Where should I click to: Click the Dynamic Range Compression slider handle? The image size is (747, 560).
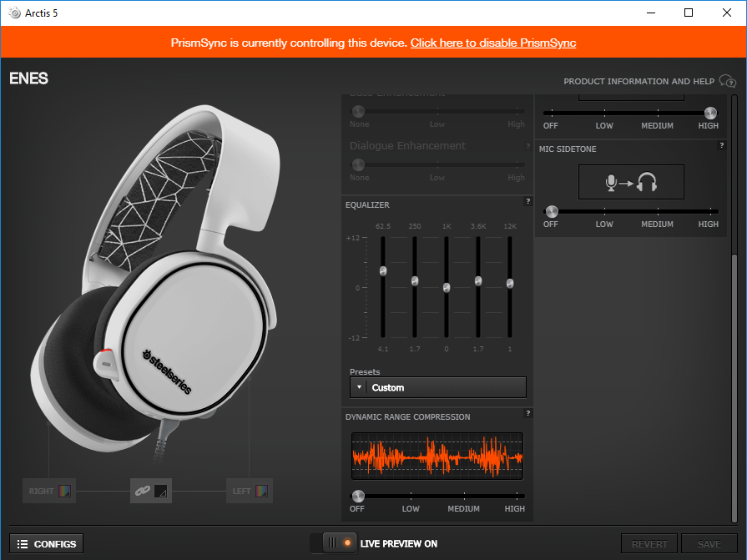(x=358, y=497)
